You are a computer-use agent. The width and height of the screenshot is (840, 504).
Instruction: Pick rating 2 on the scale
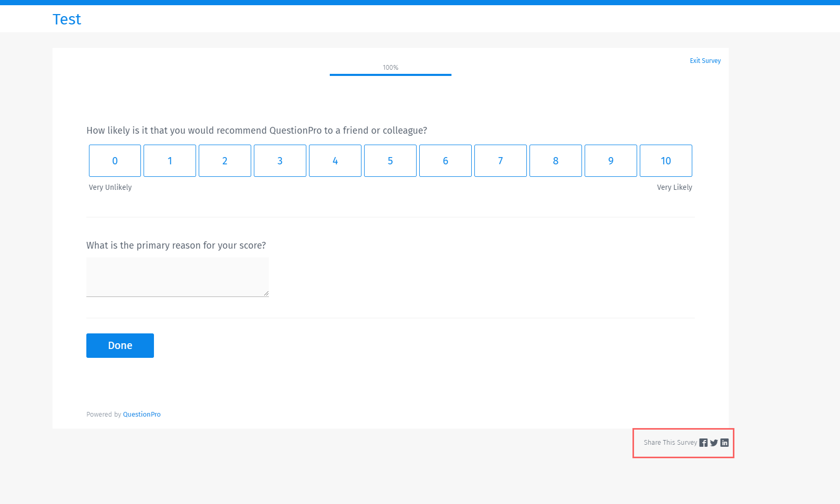pyautogui.click(x=225, y=161)
